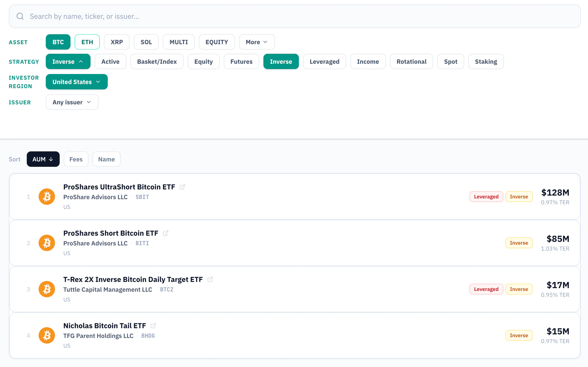This screenshot has height=367, width=588.
Task: Click the SBIT ticker text
Action: (x=142, y=197)
